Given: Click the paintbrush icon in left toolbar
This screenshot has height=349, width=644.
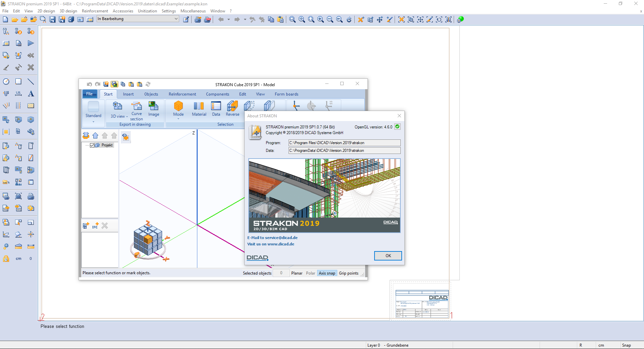Looking at the screenshot, I should point(6,67).
